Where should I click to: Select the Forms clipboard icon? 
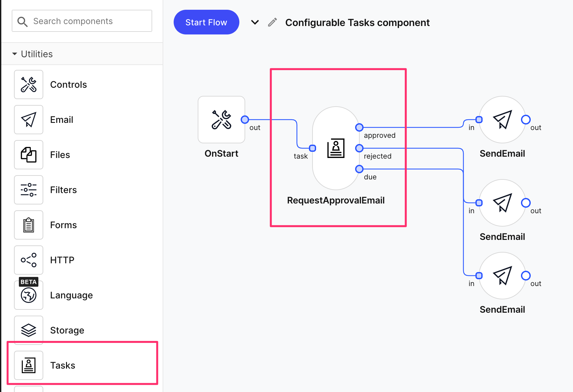click(x=29, y=225)
